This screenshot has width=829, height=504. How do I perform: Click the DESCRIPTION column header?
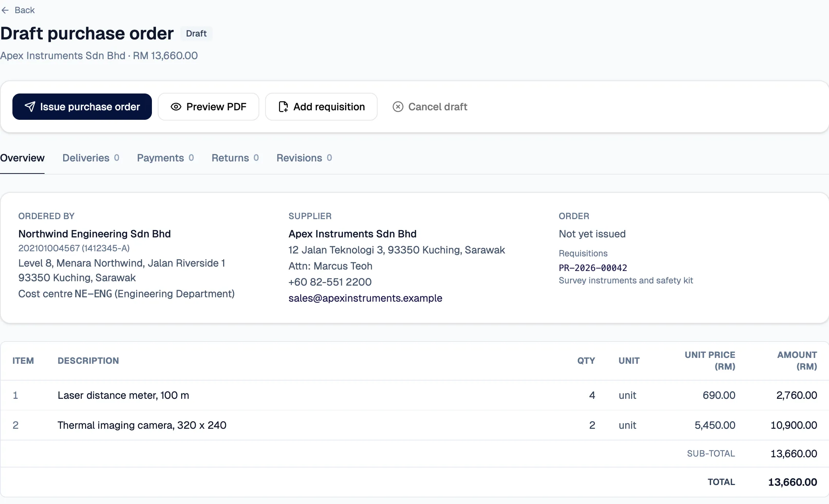[x=88, y=361]
